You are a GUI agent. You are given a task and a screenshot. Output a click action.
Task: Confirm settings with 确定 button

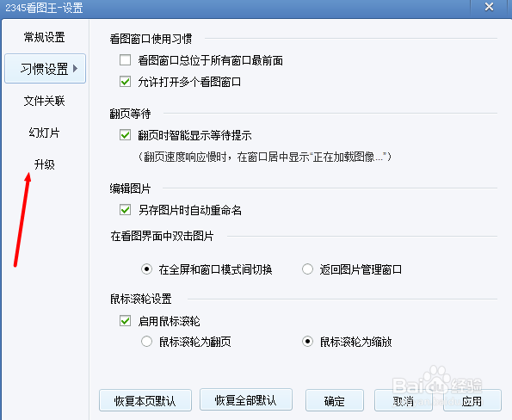tap(335, 400)
